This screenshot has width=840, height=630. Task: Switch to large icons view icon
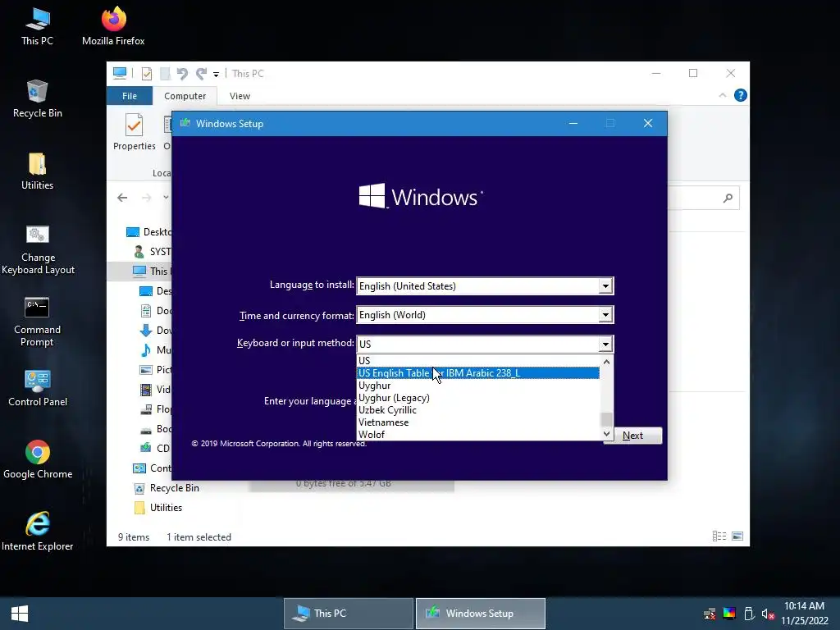[737, 536]
